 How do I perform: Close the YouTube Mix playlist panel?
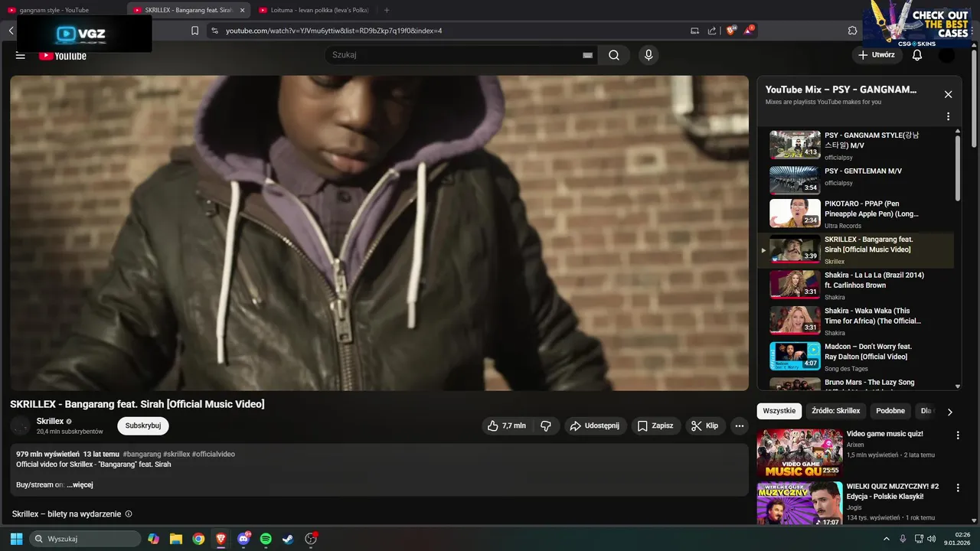pos(948,94)
